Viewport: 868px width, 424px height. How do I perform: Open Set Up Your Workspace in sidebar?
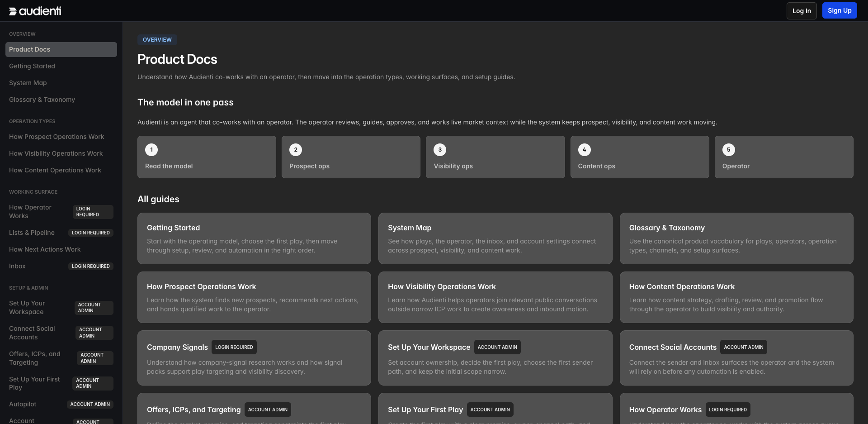[61, 308]
